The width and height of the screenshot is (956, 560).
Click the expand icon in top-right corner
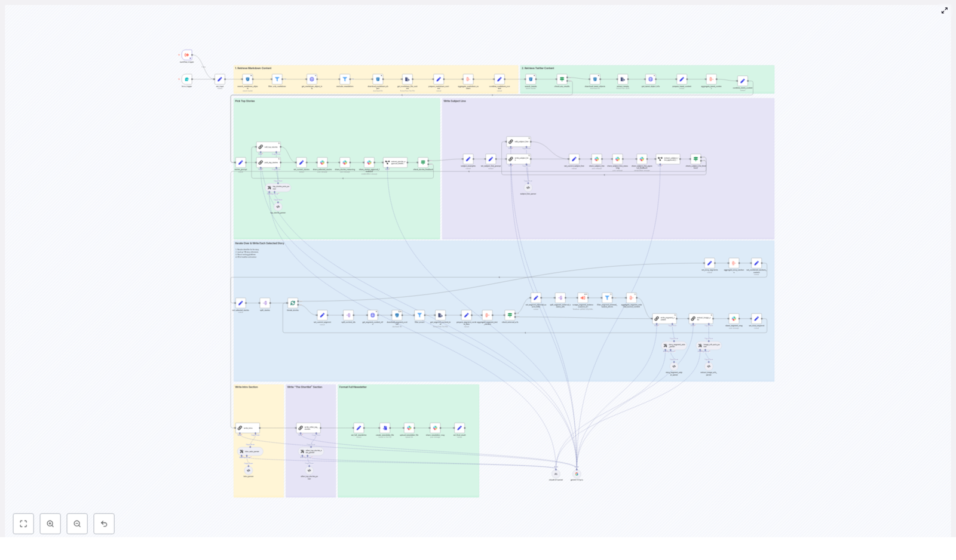click(945, 10)
